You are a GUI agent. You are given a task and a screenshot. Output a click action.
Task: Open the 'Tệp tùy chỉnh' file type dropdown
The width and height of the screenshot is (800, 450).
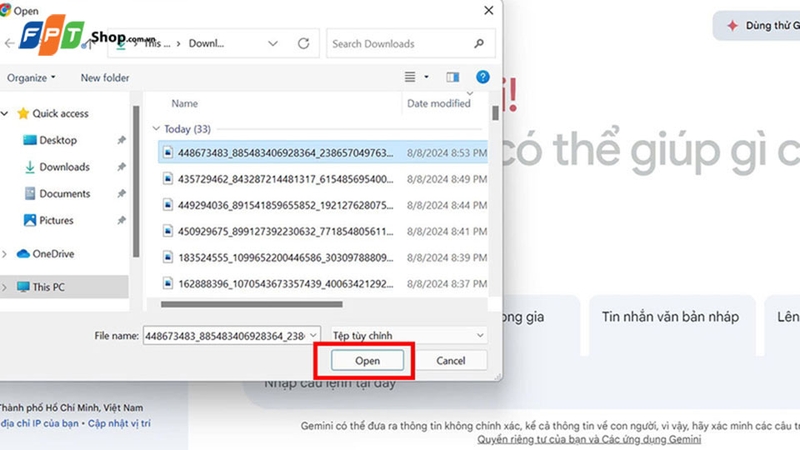pyautogui.click(x=409, y=336)
